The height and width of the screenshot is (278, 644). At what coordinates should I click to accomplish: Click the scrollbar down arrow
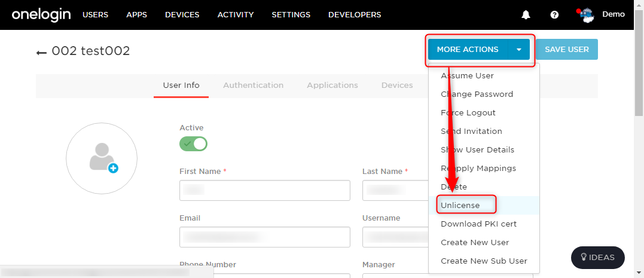639,272
